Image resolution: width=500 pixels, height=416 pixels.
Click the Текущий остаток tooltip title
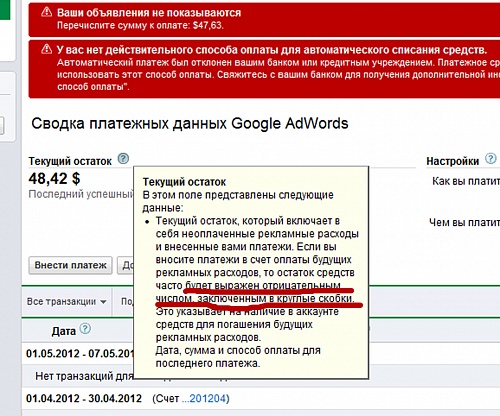tap(184, 182)
